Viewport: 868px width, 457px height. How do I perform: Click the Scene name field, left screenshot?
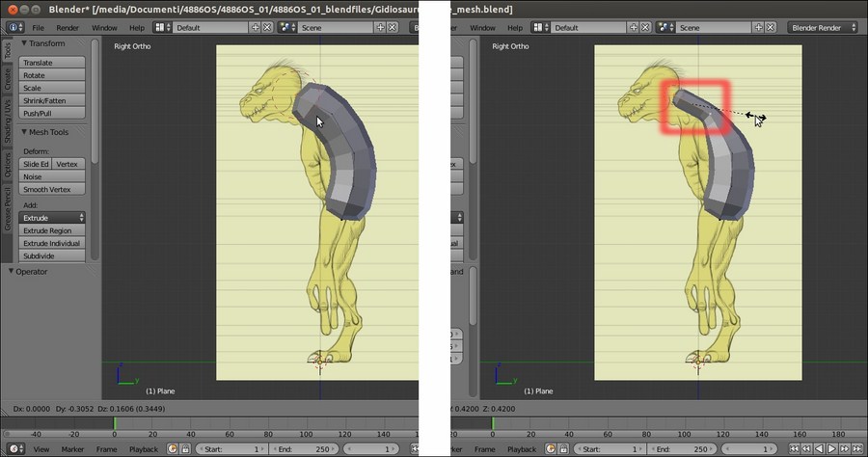click(335, 27)
